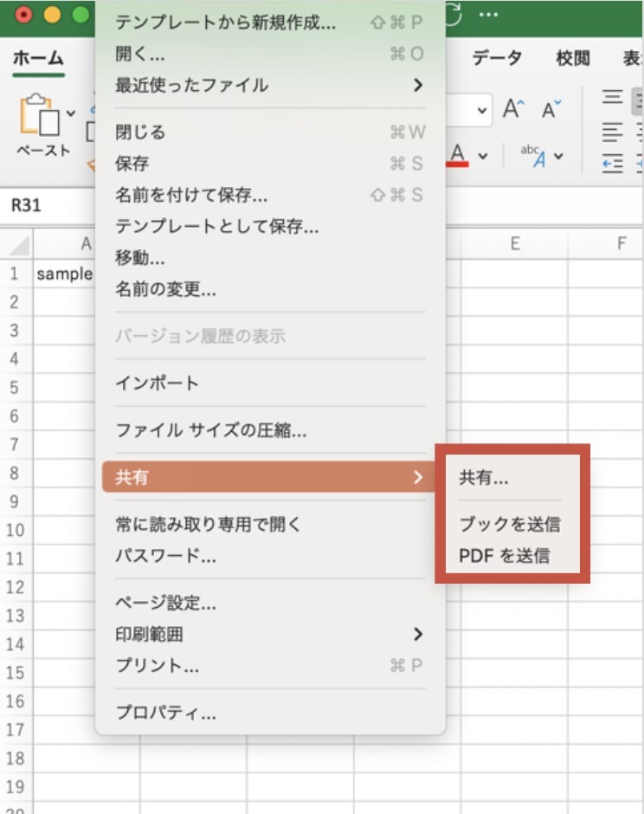
Task: Open the 校閲 ribbon tab
Action: (572, 58)
